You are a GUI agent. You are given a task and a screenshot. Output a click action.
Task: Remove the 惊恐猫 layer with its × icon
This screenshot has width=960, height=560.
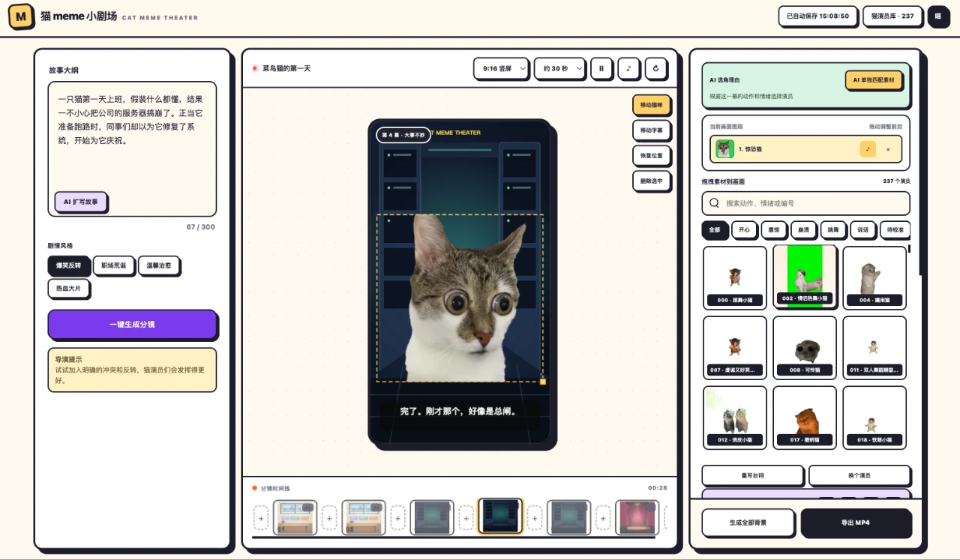(x=889, y=149)
